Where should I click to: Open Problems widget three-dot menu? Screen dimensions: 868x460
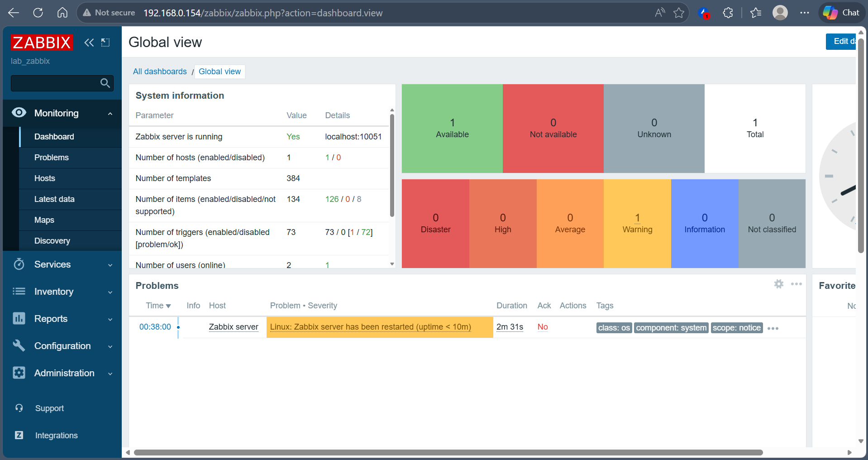[x=796, y=284]
